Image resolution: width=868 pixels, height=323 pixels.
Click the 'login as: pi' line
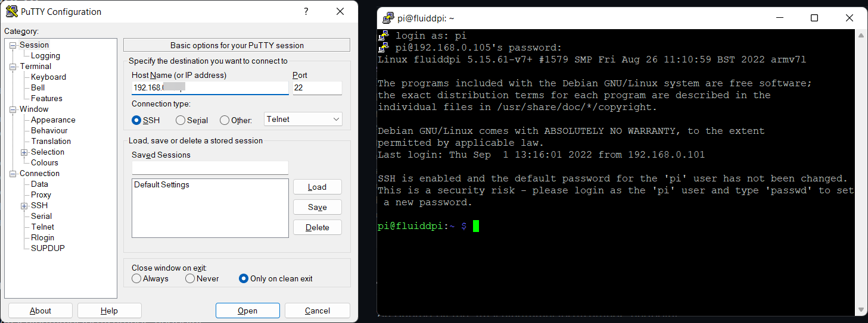click(x=431, y=36)
